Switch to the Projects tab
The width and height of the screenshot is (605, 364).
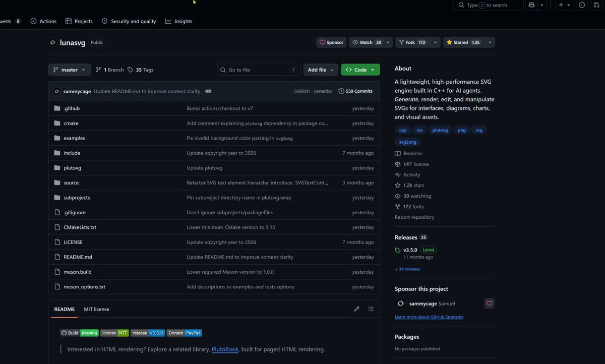click(x=79, y=21)
